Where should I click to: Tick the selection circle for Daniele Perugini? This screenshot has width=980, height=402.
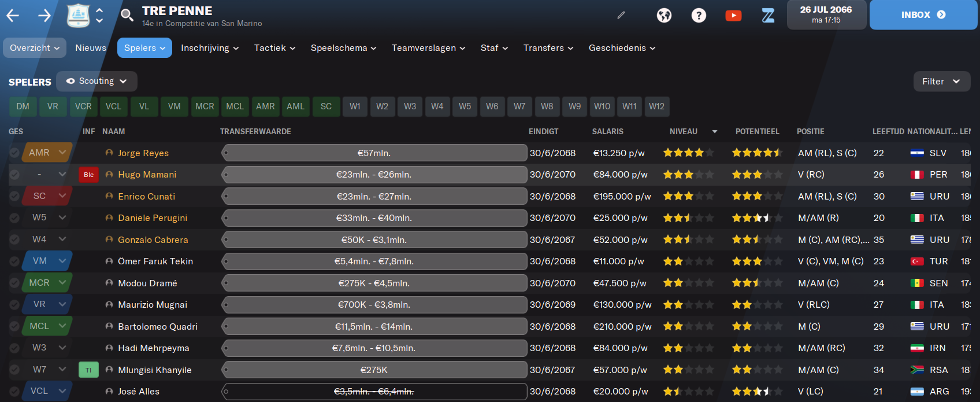pos(14,218)
